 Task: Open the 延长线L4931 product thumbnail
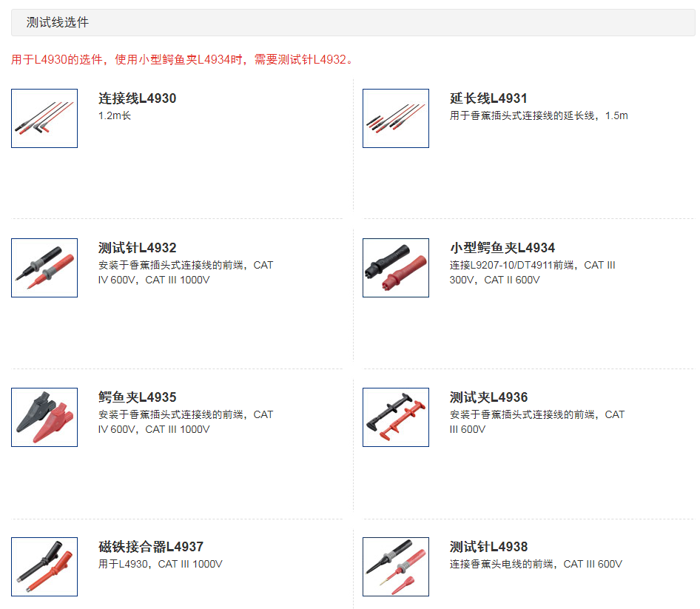click(396, 118)
